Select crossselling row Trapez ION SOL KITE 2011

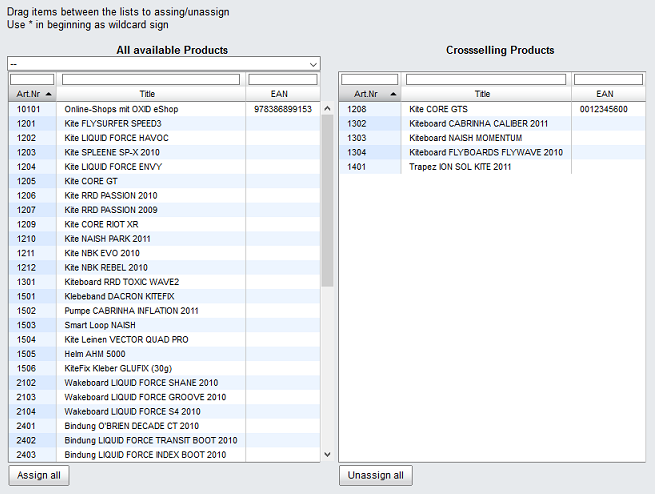click(x=493, y=167)
